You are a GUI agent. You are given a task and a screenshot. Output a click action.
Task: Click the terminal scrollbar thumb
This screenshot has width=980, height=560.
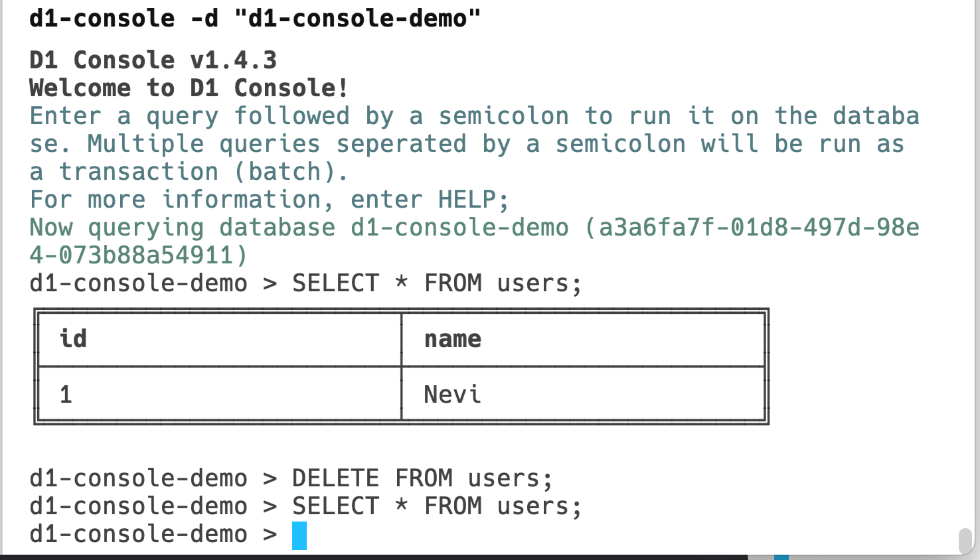coord(965,540)
